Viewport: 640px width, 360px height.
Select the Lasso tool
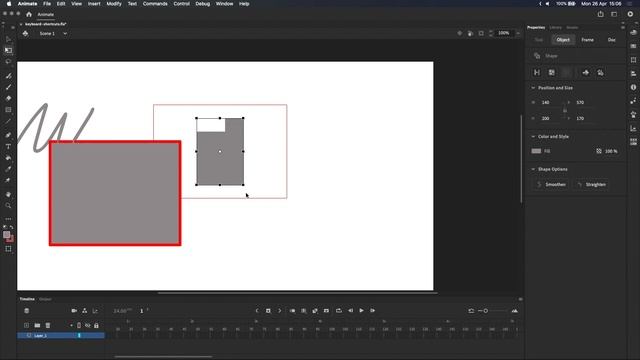click(8, 62)
